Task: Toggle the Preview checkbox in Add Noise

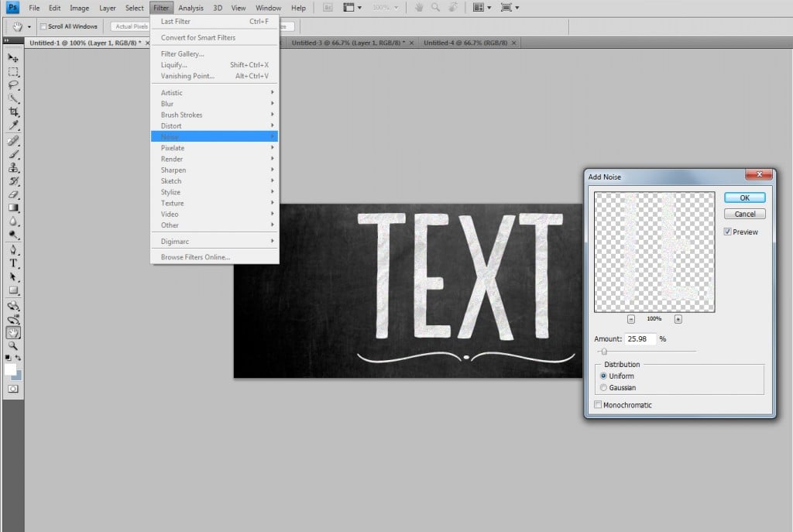Action: (727, 232)
